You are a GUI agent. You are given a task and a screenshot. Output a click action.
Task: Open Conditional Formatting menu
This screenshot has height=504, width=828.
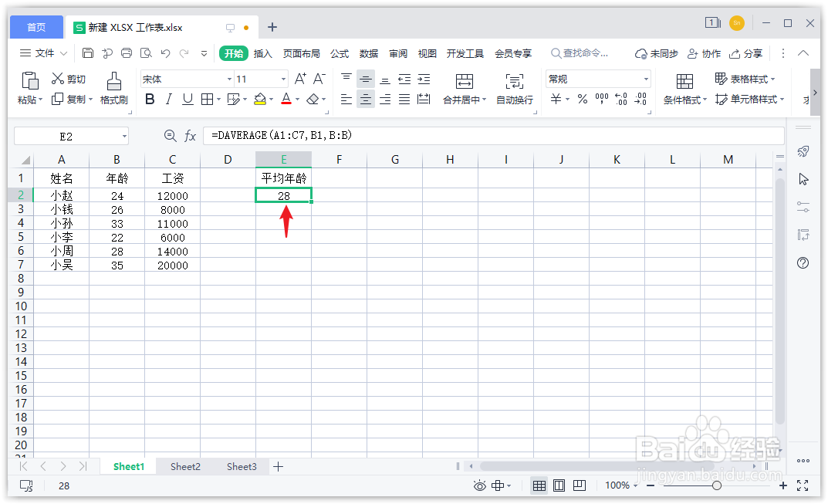(x=685, y=89)
